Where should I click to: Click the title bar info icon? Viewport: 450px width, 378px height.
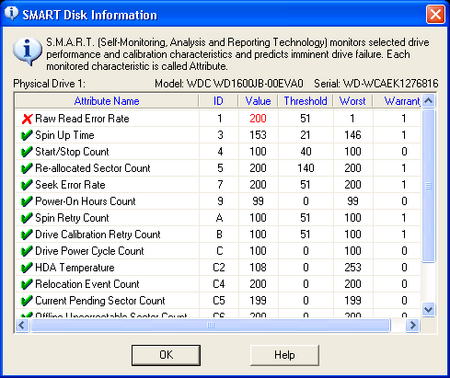[x=11, y=13]
